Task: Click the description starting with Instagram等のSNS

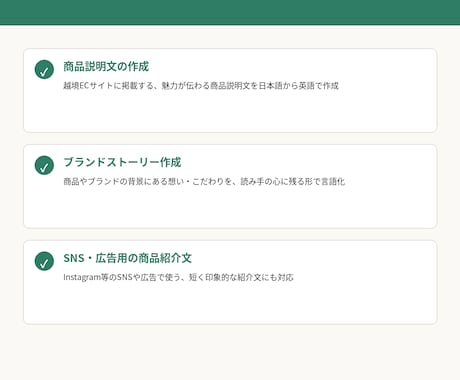Action: (178, 277)
